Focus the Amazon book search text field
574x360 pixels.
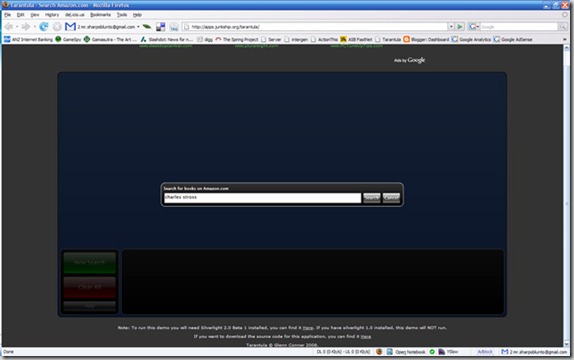coord(262,198)
